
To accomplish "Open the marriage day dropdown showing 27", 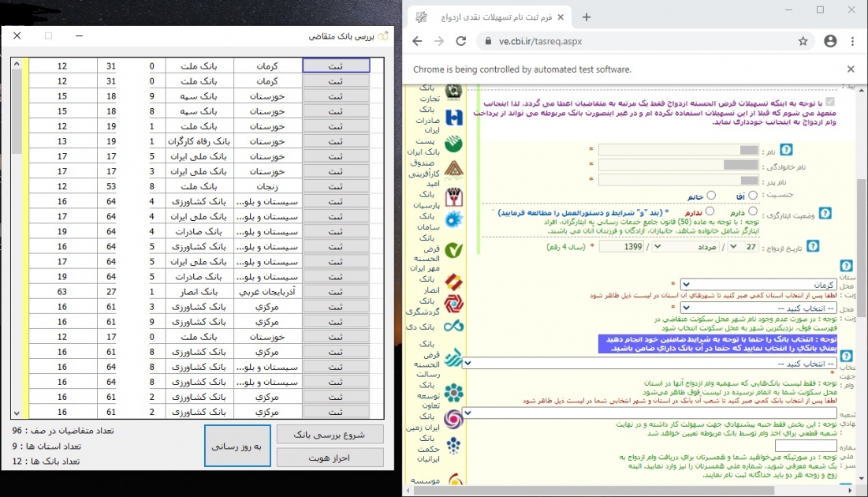I will point(743,247).
